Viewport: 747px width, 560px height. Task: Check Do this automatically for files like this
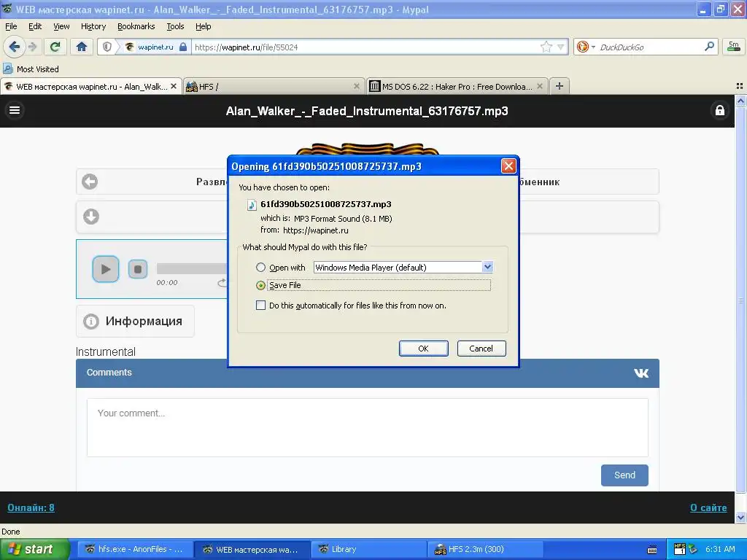click(260, 306)
